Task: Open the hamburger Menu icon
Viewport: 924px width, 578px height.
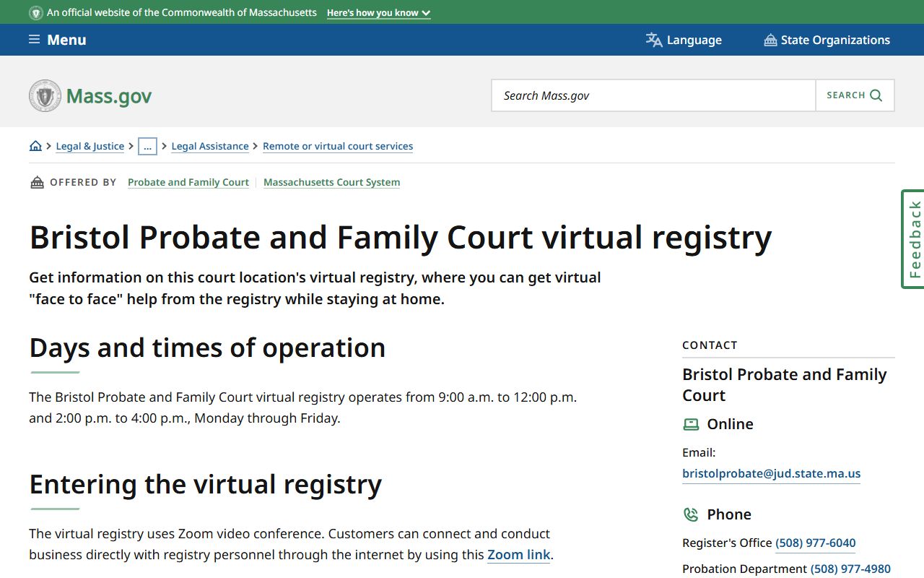Action: pyautogui.click(x=34, y=40)
